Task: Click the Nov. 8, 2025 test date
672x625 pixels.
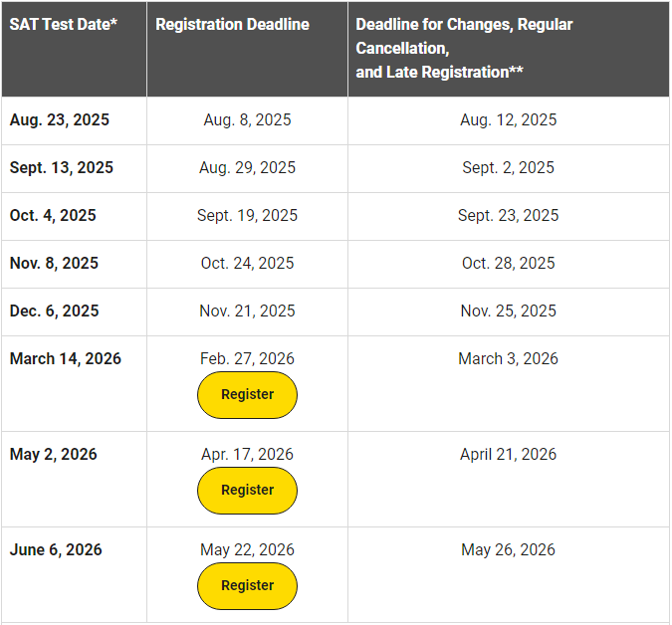Action: (x=54, y=263)
